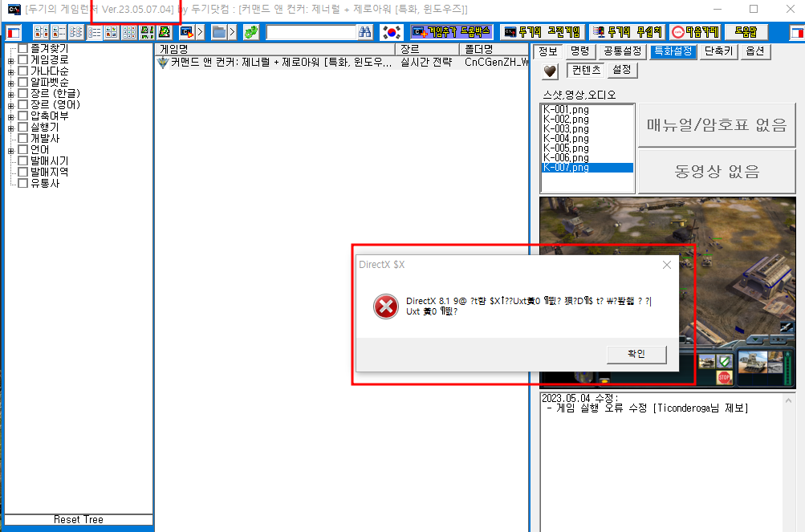Sort by the 게임명 column header

[x=275, y=49]
